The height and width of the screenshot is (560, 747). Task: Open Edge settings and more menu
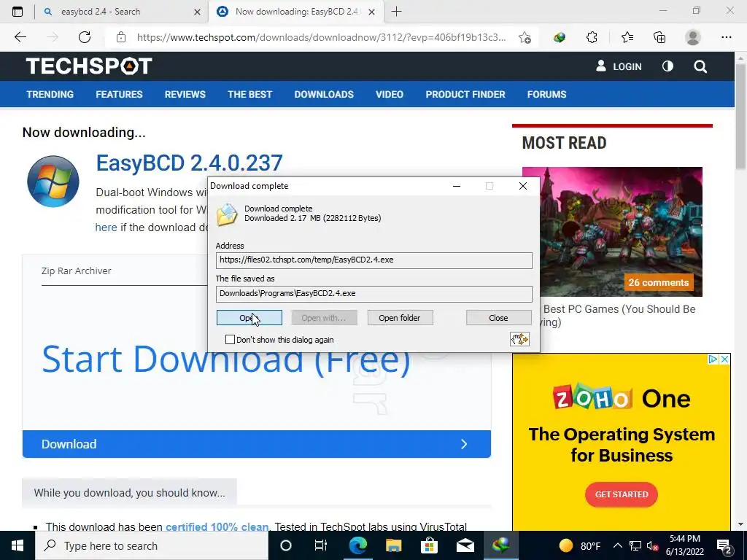(x=726, y=37)
